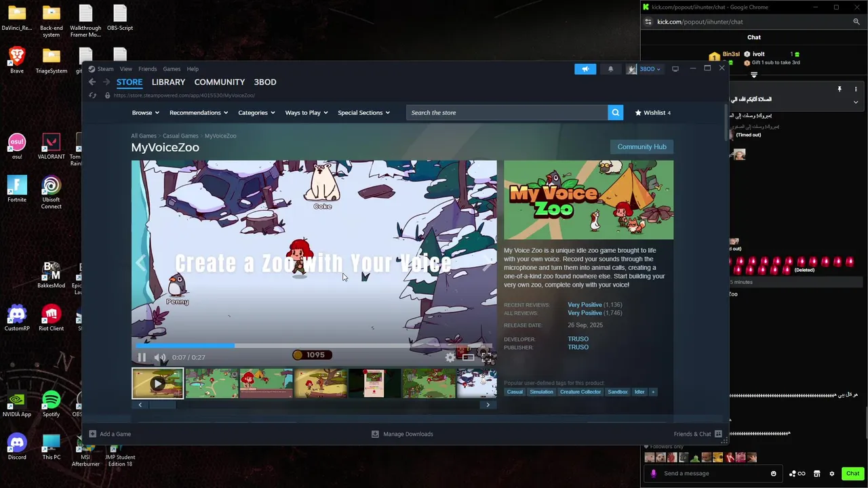This screenshot has width=868, height=488.
Task: Select the video trailer thumbnail
Action: [157, 384]
